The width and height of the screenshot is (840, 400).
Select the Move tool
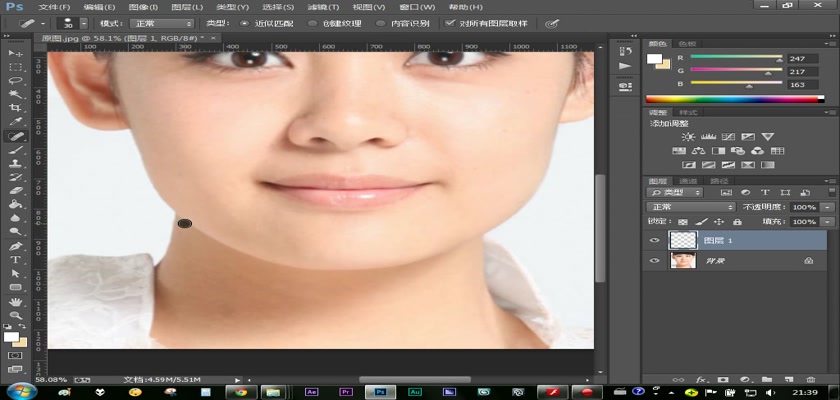16,54
